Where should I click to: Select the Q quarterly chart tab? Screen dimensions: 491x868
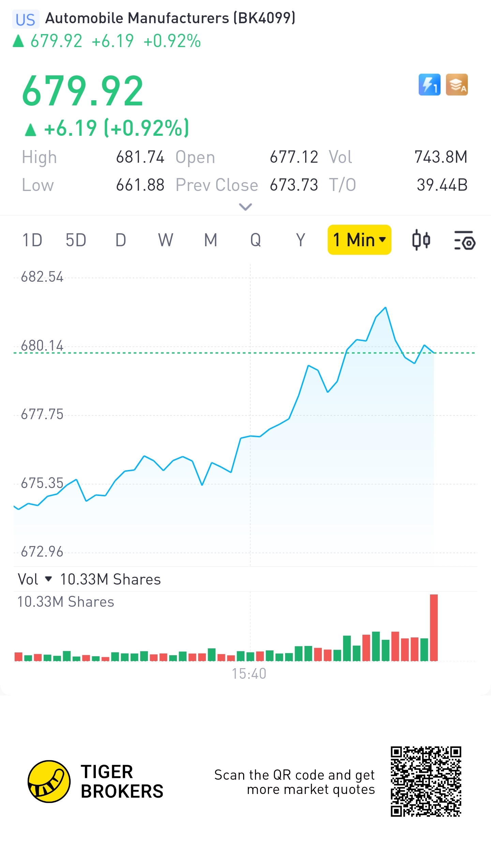click(256, 240)
